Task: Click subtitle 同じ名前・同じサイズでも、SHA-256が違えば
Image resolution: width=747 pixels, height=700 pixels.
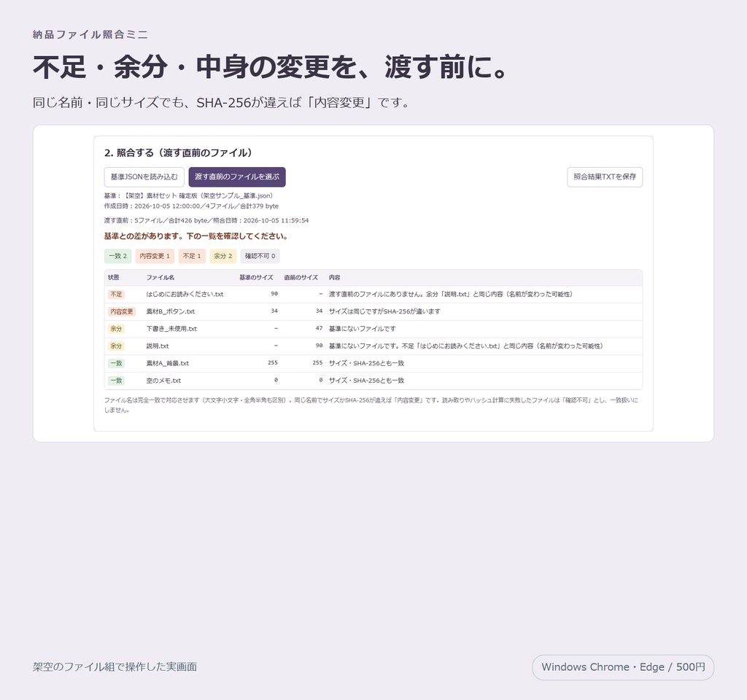Action: click(221, 102)
